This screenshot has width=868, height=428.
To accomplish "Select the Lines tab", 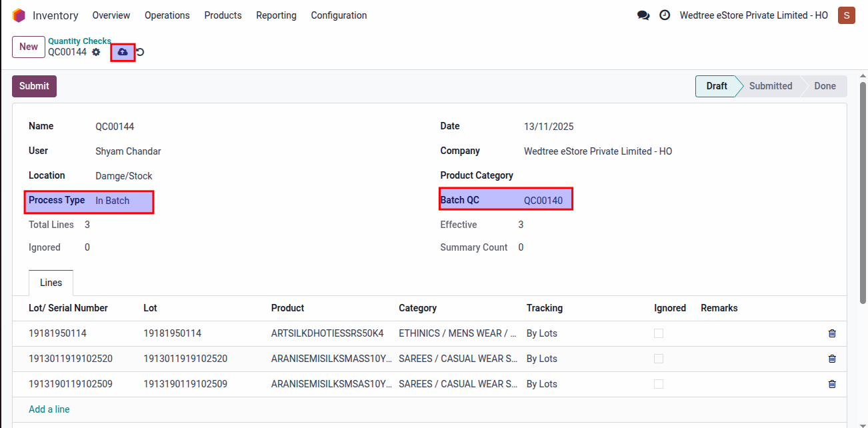I will point(51,283).
